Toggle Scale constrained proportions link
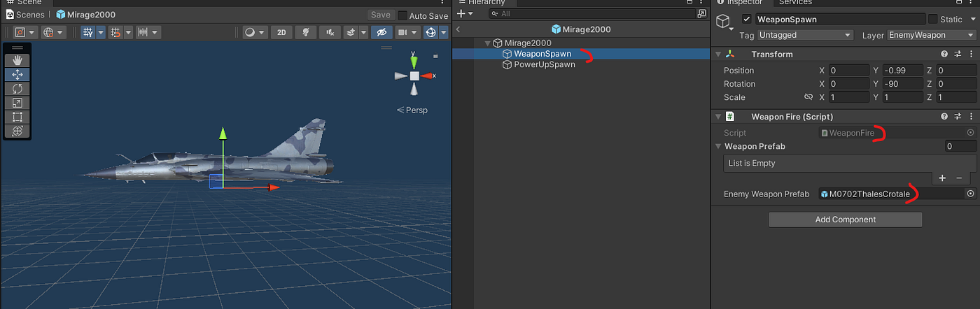The image size is (980, 309). 808,97
